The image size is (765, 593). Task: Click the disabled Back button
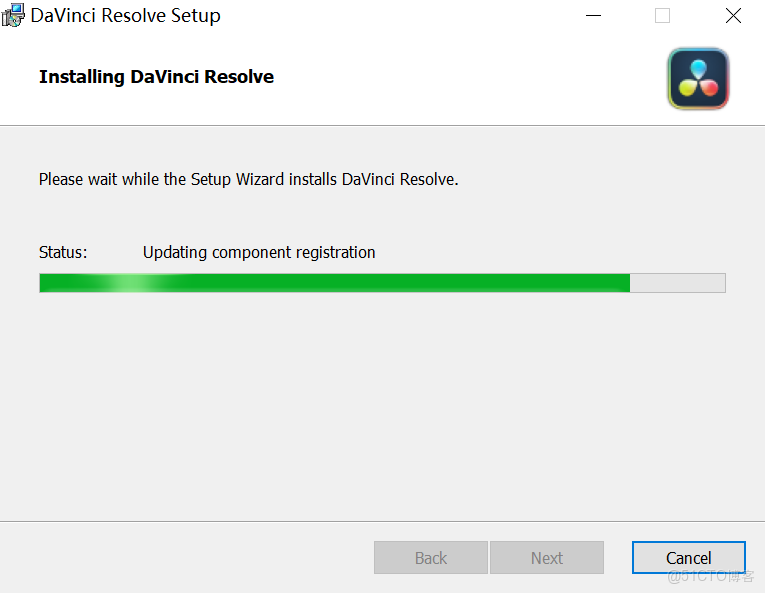431,557
